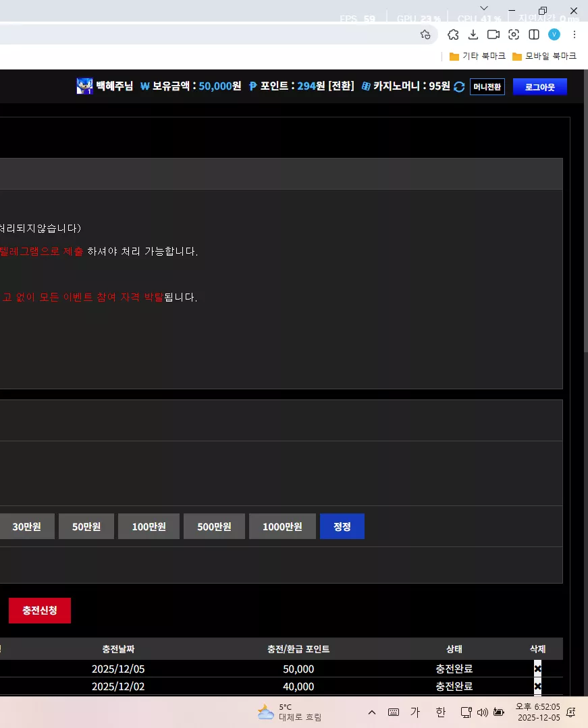Open the browser downloads icon
Image resolution: width=588 pixels, height=728 pixels.
473,34
